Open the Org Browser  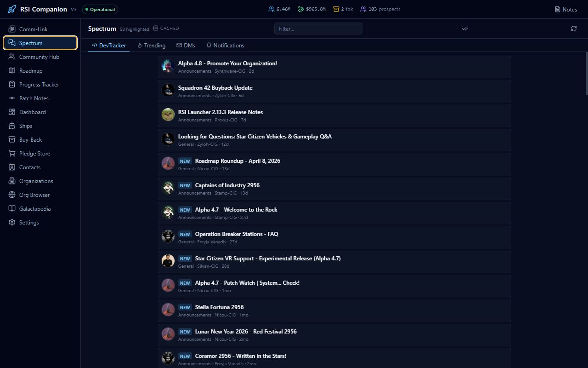pos(40,195)
